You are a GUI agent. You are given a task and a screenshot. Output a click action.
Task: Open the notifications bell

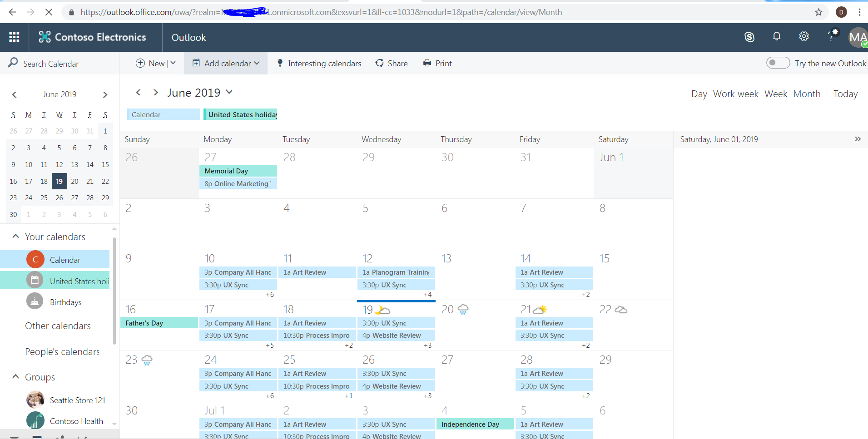pyautogui.click(x=777, y=37)
